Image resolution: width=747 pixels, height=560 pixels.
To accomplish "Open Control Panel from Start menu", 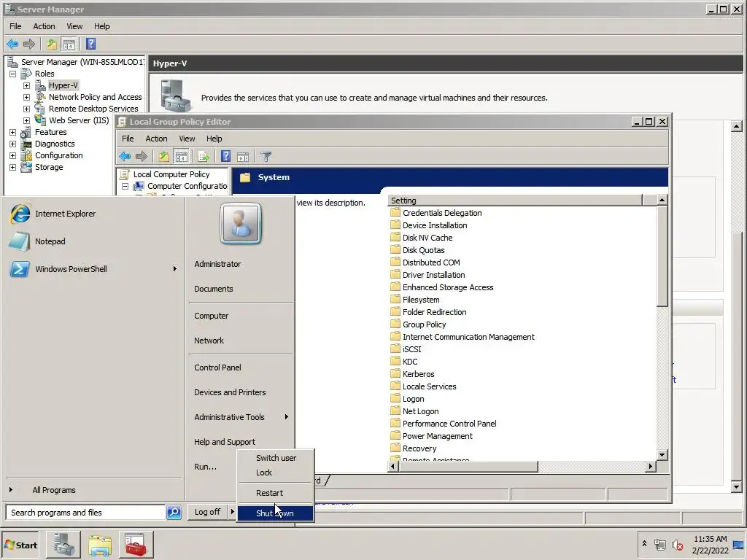I will pos(217,367).
